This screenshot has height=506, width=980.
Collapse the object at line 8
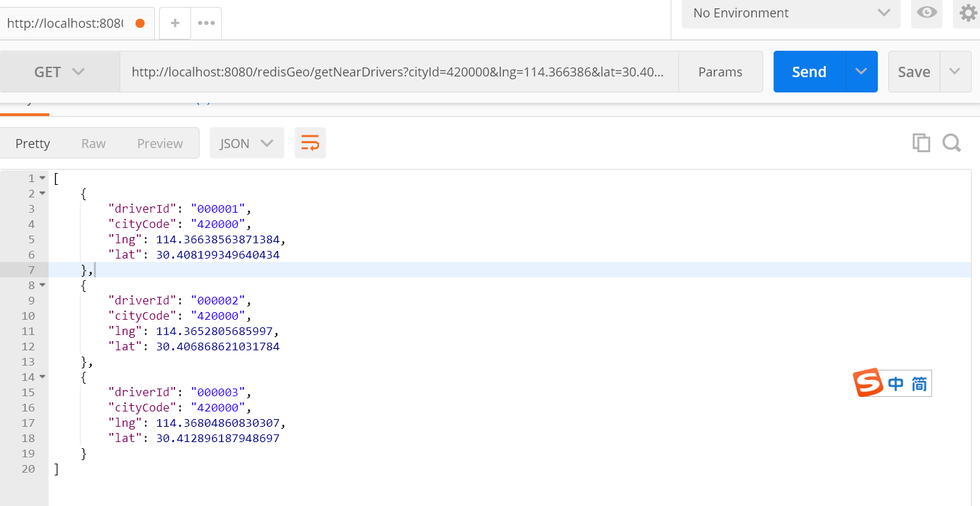coord(42,285)
